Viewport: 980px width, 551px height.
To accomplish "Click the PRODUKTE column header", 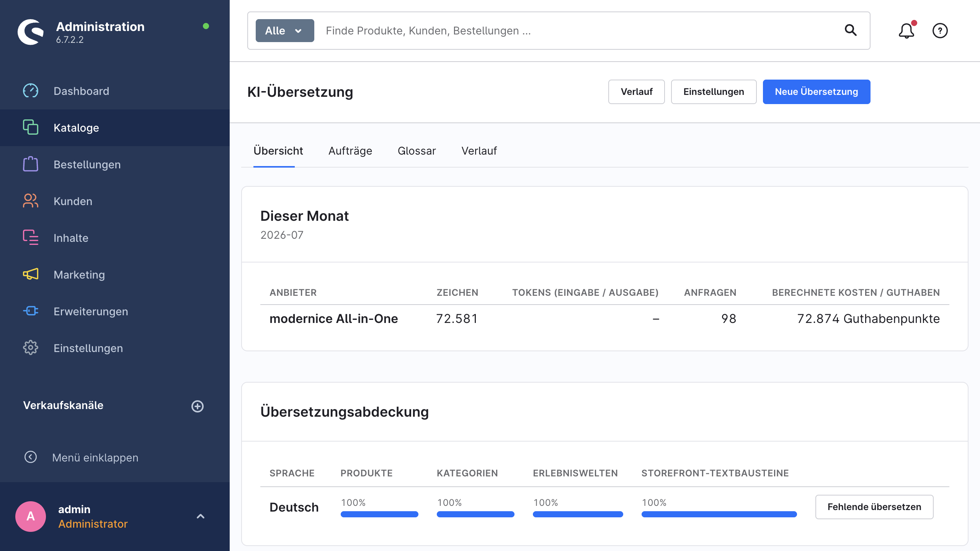I will point(366,473).
